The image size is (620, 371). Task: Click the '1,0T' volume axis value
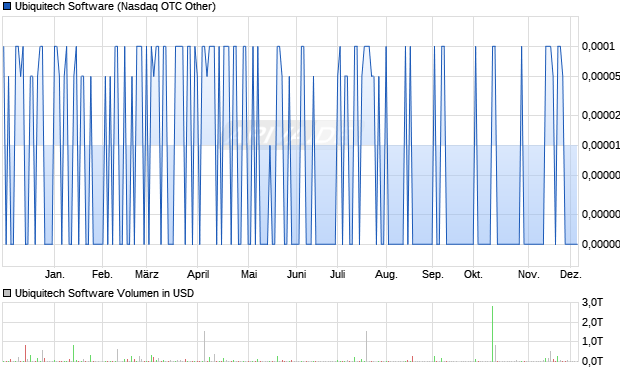[x=592, y=341]
